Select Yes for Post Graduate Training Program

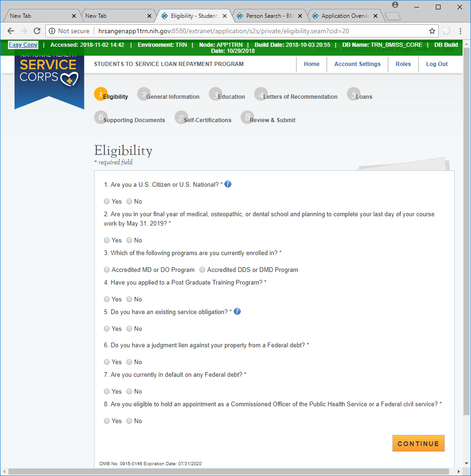coord(107,299)
